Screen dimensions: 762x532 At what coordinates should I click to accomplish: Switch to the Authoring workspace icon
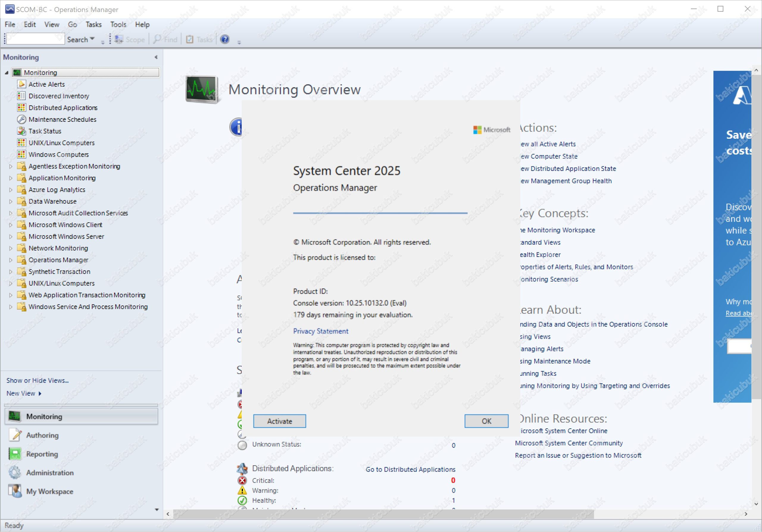15,435
